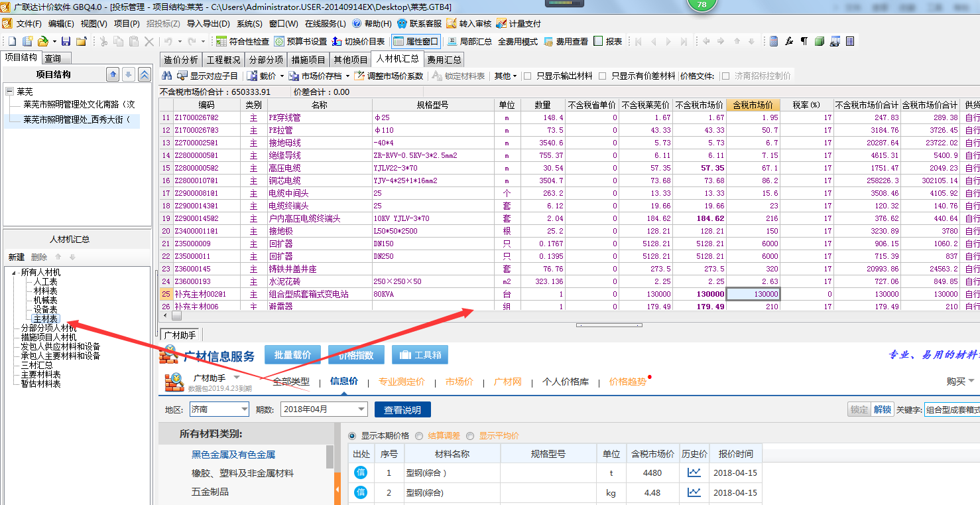
Task: Collapse the 莱芜 project tree node
Action: coord(9,92)
